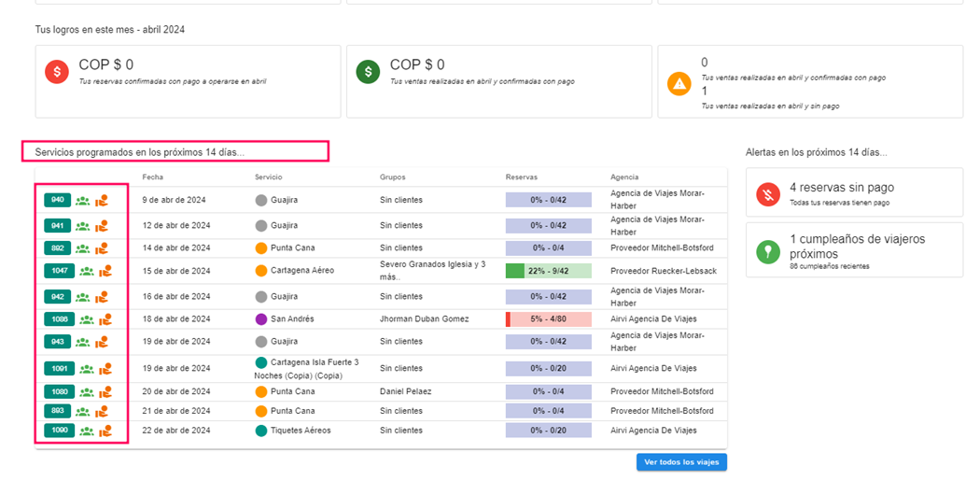The width and height of the screenshot is (980, 481).
Task: Click the green dollar icon on sales card
Action: point(368,71)
